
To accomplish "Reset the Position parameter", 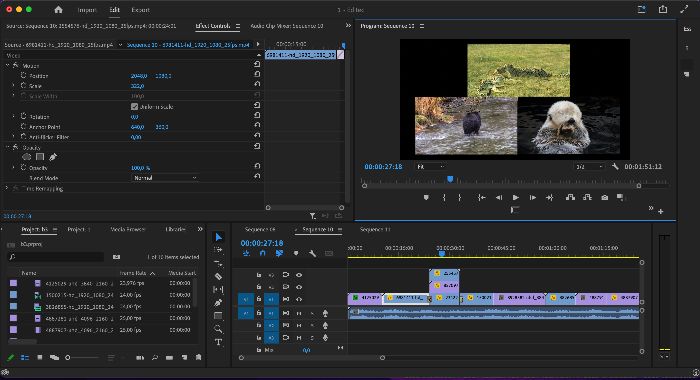I will [x=257, y=74].
